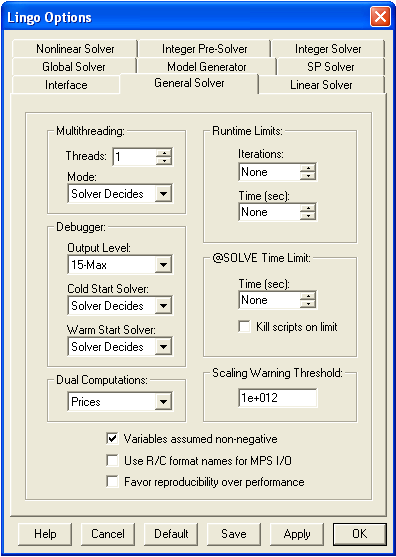This screenshot has width=396, height=557.
Task: Click the Scaling Warning Threshold field
Action: (278, 398)
